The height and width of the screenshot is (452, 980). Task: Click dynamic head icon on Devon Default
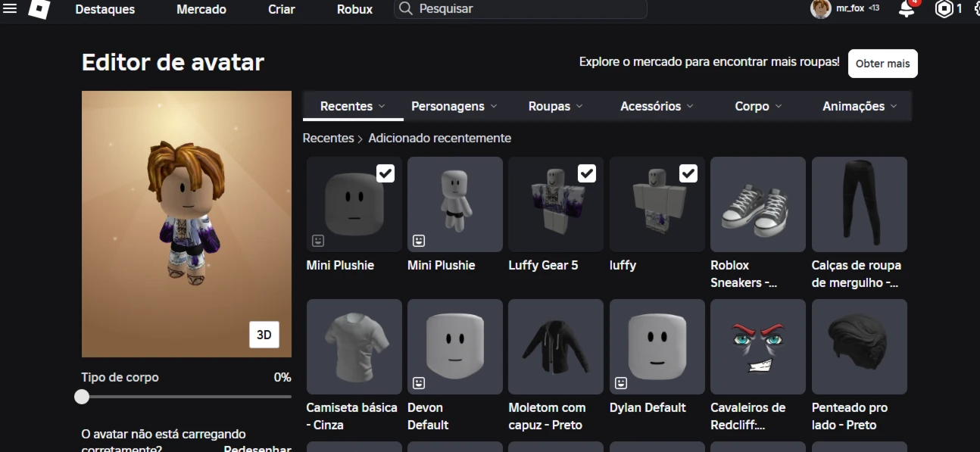(x=419, y=383)
